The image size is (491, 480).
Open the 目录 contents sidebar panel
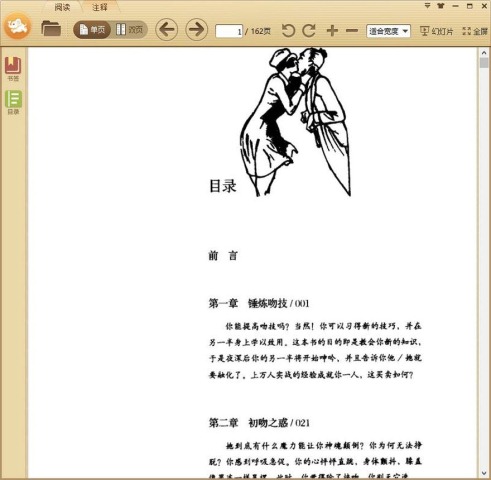click(x=13, y=102)
